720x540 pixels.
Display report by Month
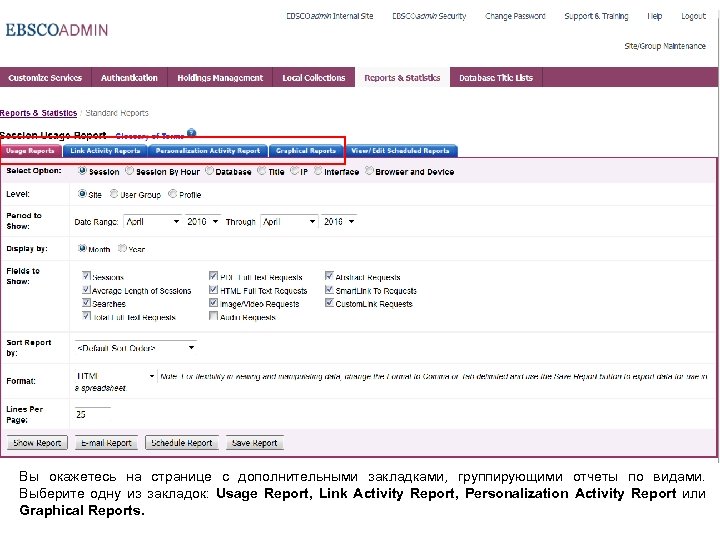click(82, 248)
